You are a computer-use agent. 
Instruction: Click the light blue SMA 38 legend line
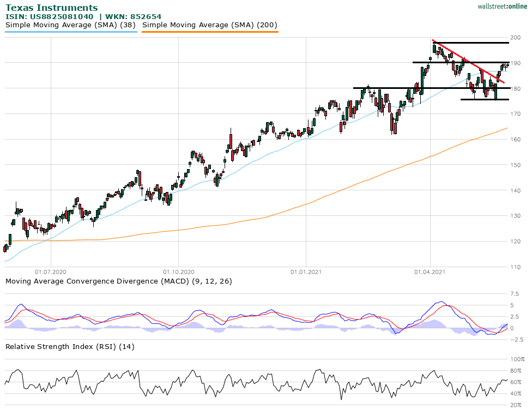click(71, 32)
